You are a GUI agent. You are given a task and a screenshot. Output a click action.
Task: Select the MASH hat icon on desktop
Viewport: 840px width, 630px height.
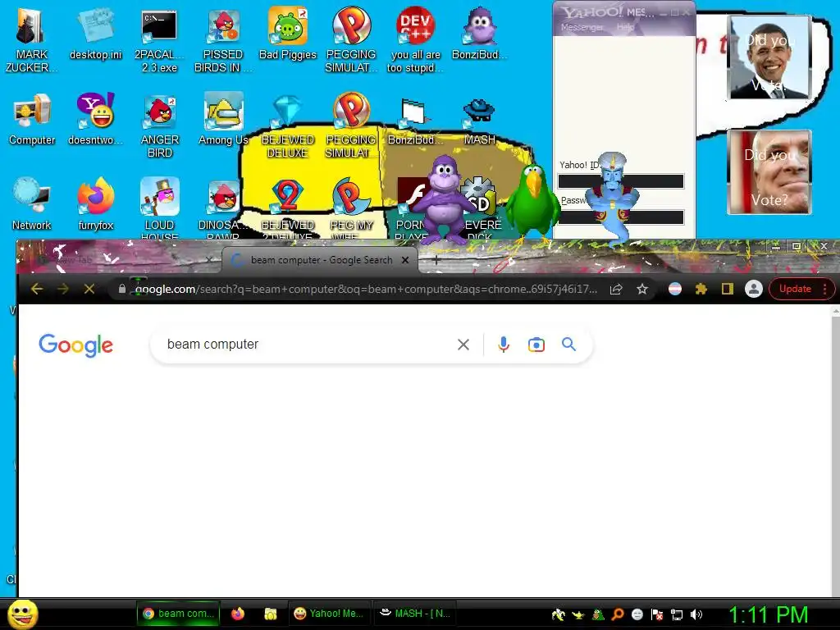(x=479, y=119)
